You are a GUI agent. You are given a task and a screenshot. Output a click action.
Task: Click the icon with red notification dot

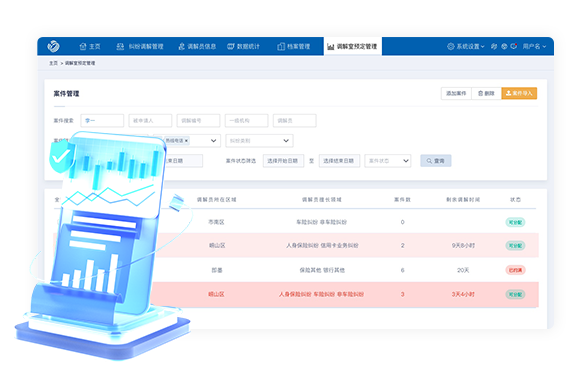click(x=514, y=46)
